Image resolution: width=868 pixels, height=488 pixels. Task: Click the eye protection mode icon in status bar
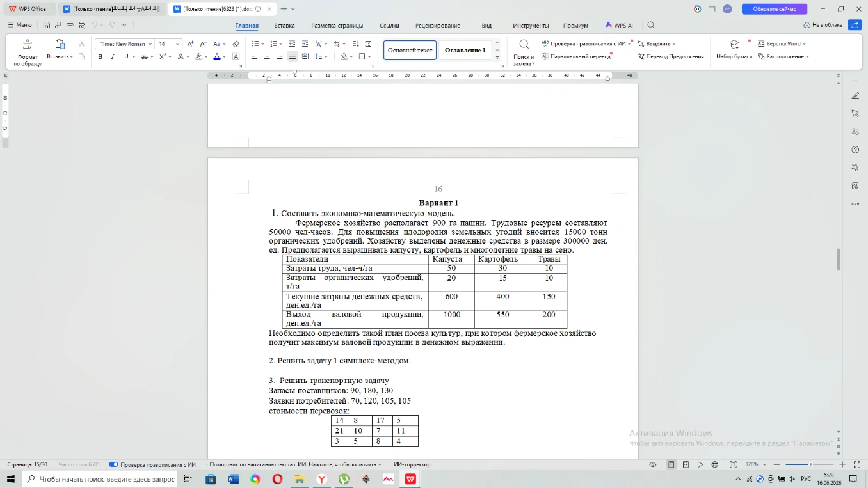653,464
